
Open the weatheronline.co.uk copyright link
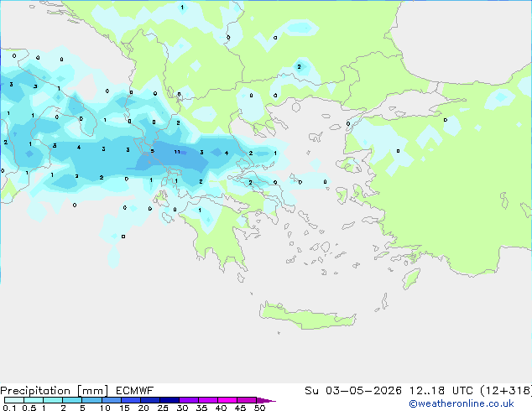coord(462,403)
